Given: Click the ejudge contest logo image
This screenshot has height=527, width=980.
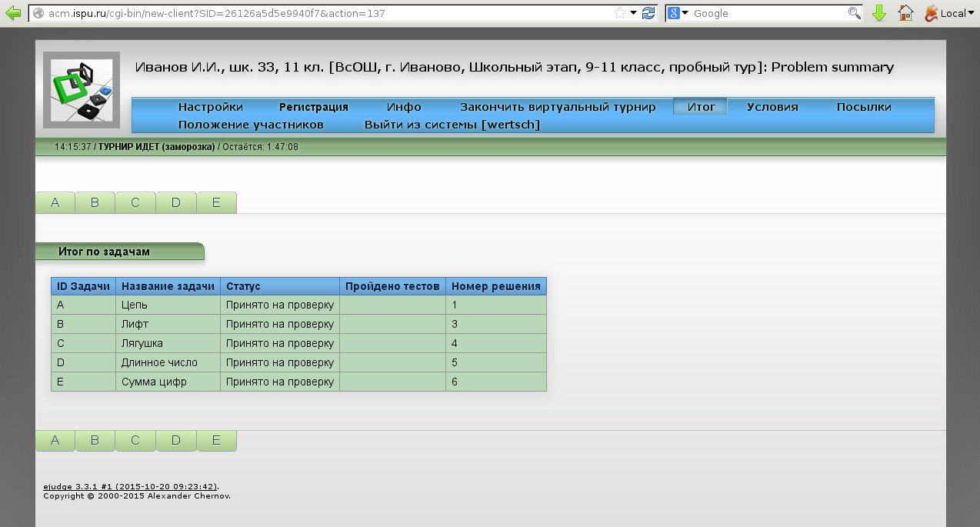Looking at the screenshot, I should [x=82, y=89].
